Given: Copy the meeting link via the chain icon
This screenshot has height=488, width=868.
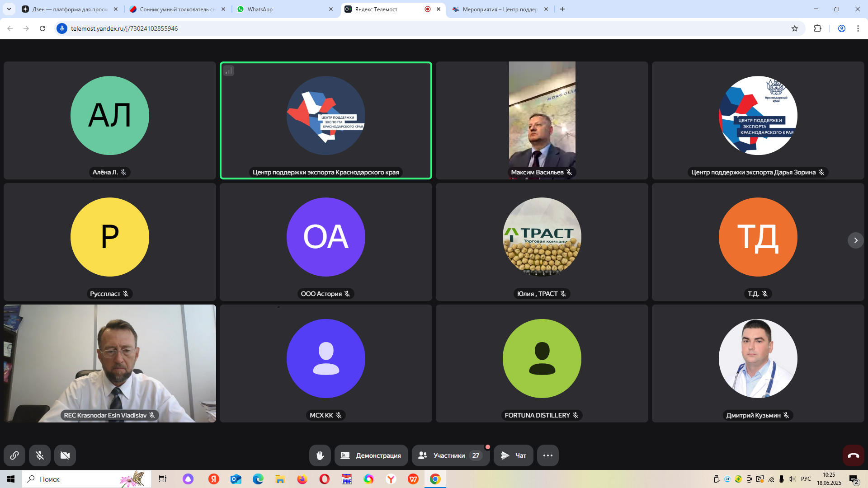Looking at the screenshot, I should tap(14, 455).
